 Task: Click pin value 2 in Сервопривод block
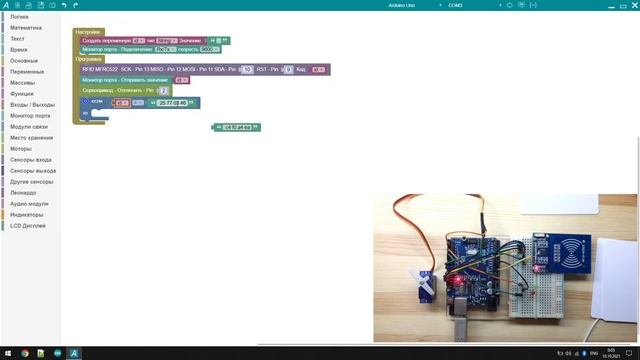[163, 91]
